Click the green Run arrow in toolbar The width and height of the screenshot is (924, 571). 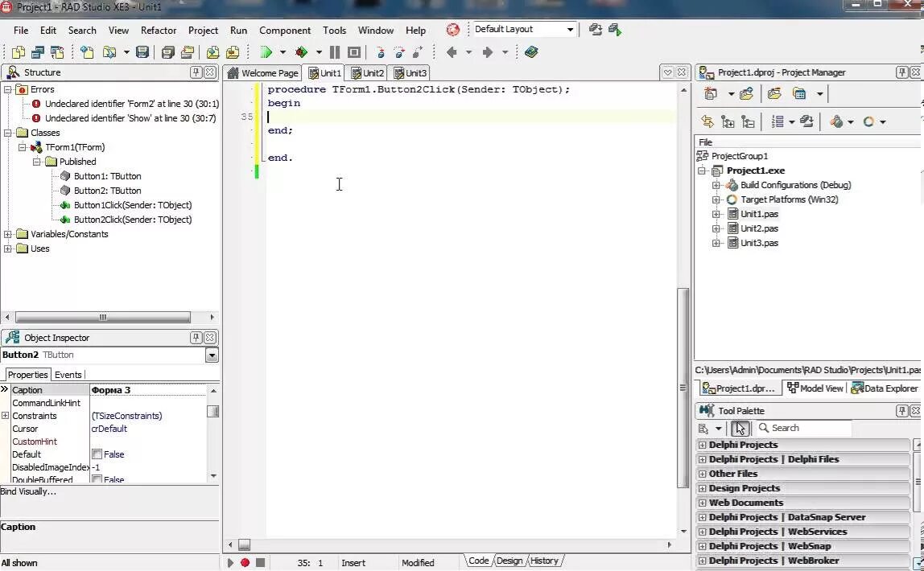(x=266, y=52)
